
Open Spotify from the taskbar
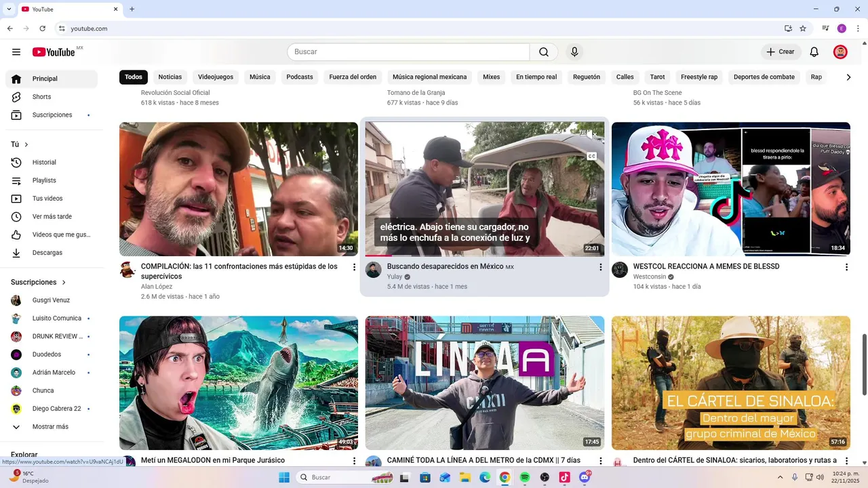[525, 477]
